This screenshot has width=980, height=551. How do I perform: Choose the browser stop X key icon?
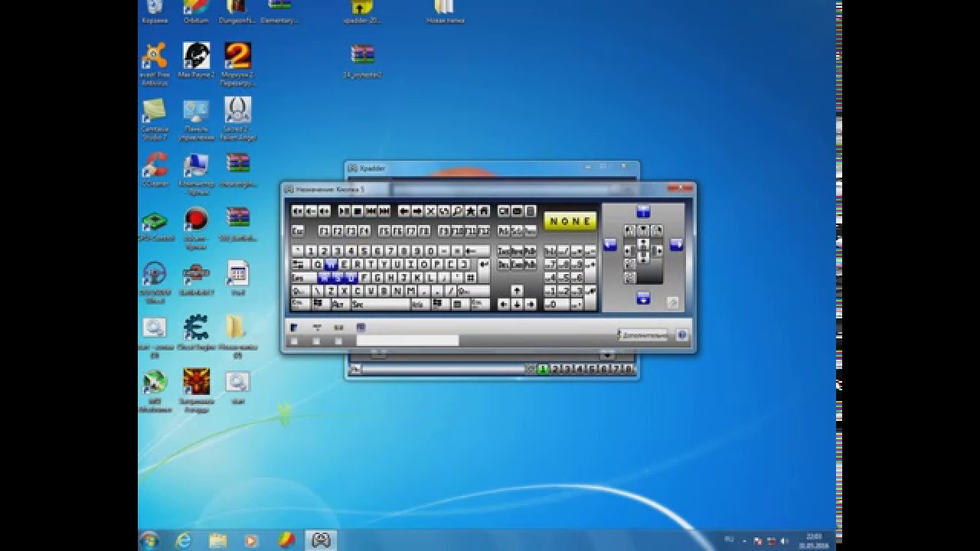pos(430,210)
